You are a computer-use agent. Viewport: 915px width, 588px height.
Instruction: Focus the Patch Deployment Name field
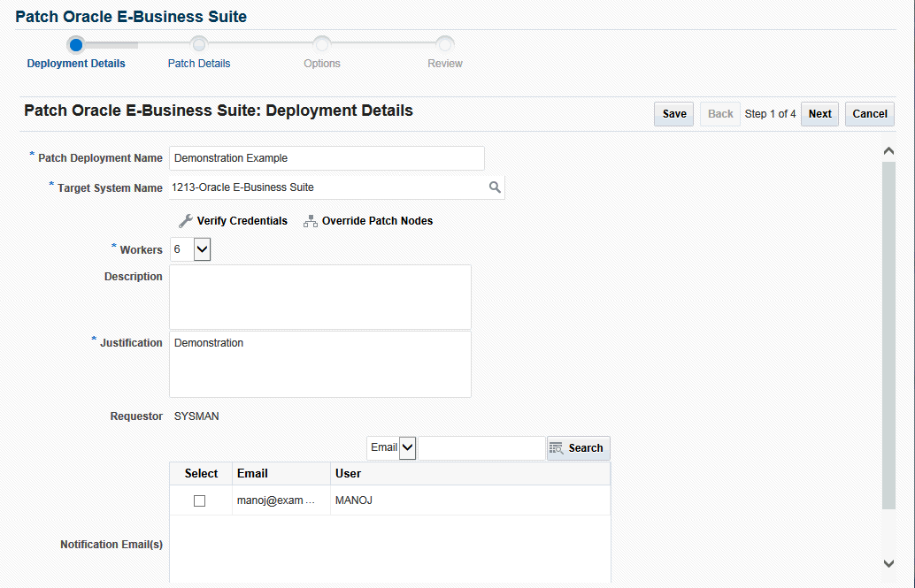[327, 158]
